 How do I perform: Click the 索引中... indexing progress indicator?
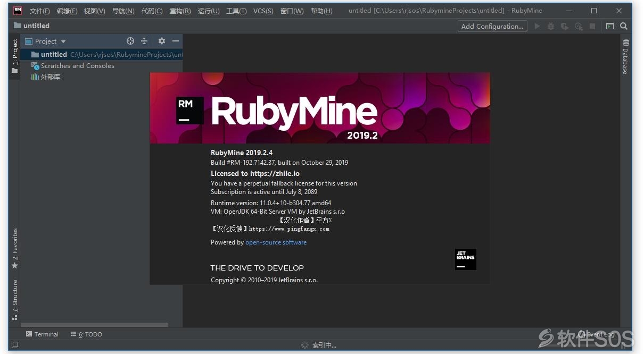(319, 345)
